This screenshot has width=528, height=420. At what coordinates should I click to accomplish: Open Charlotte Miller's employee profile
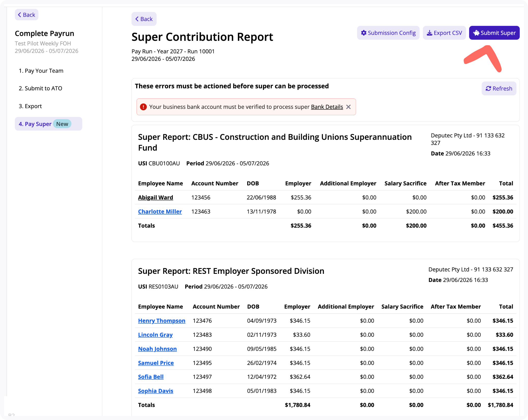tap(160, 211)
